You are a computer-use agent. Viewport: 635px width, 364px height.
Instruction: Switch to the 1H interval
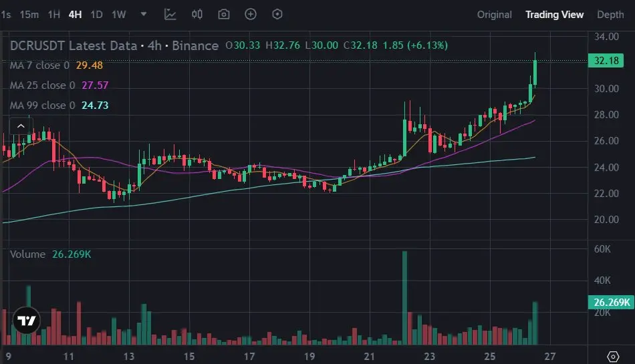tap(54, 15)
